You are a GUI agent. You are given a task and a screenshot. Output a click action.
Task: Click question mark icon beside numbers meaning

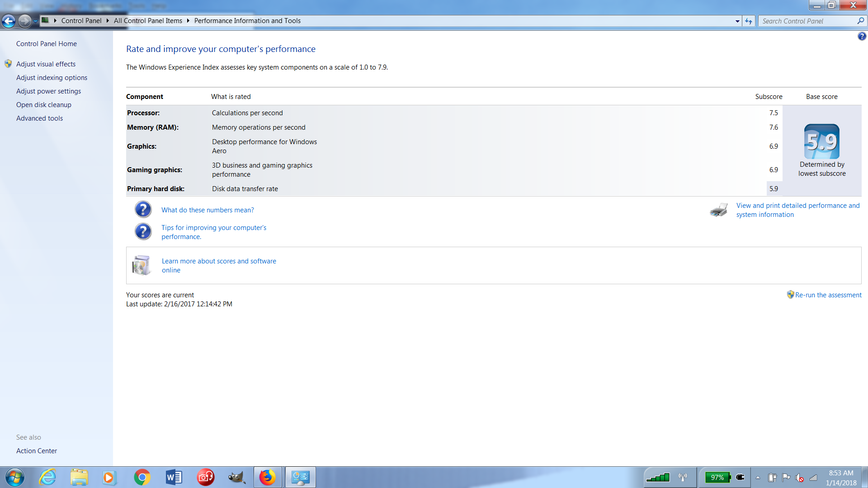coord(143,210)
